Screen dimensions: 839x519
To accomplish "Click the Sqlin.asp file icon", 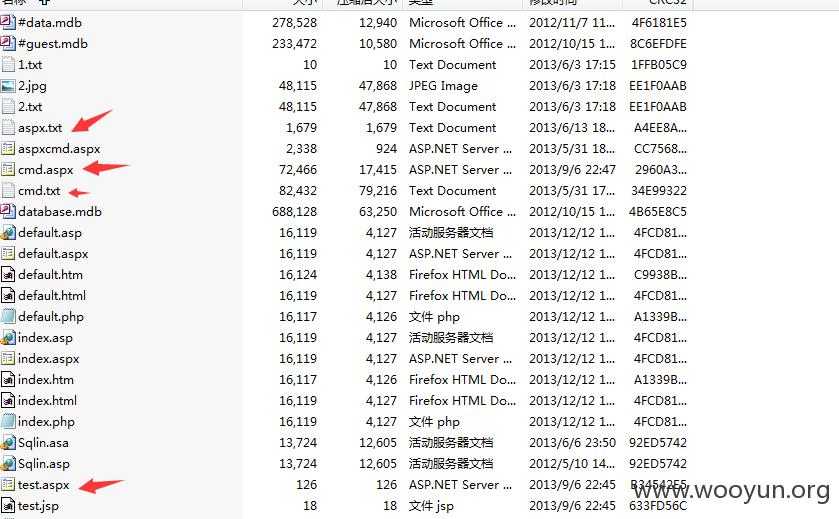I will [x=8, y=464].
